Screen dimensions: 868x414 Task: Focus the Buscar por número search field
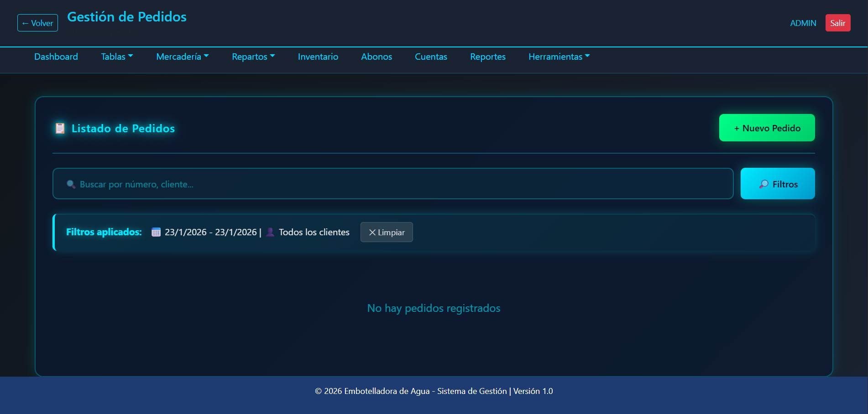point(392,184)
